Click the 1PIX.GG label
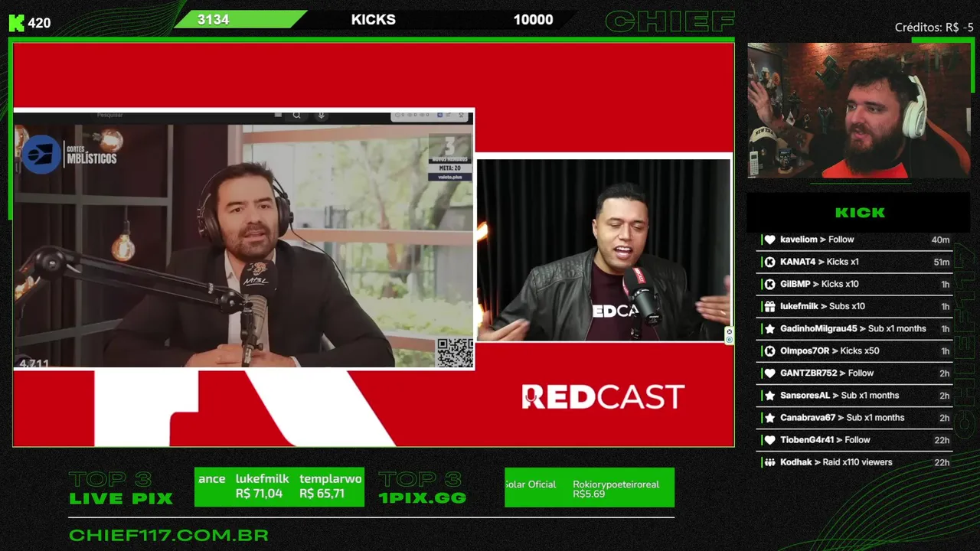This screenshot has height=551, width=980. click(x=423, y=497)
